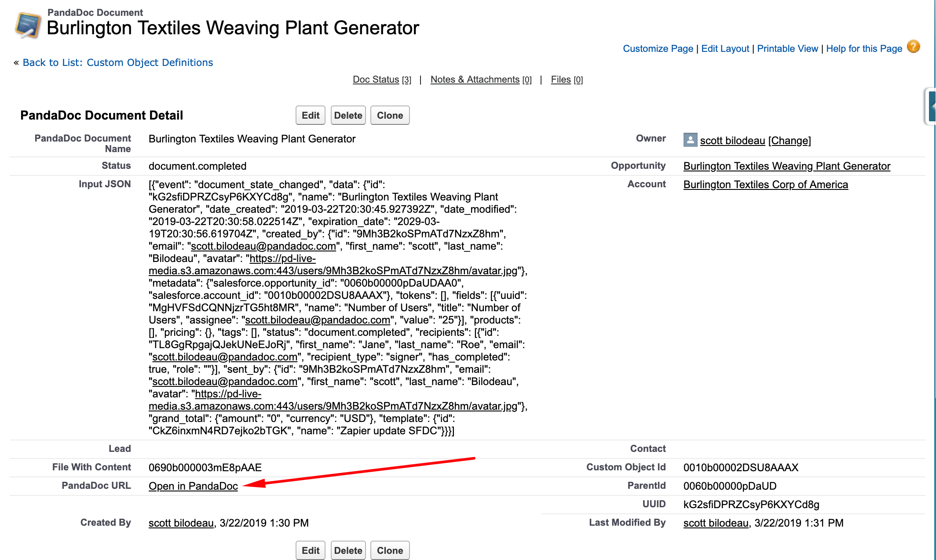Open the Customize Page link
The height and width of the screenshot is (560, 936).
(x=658, y=48)
